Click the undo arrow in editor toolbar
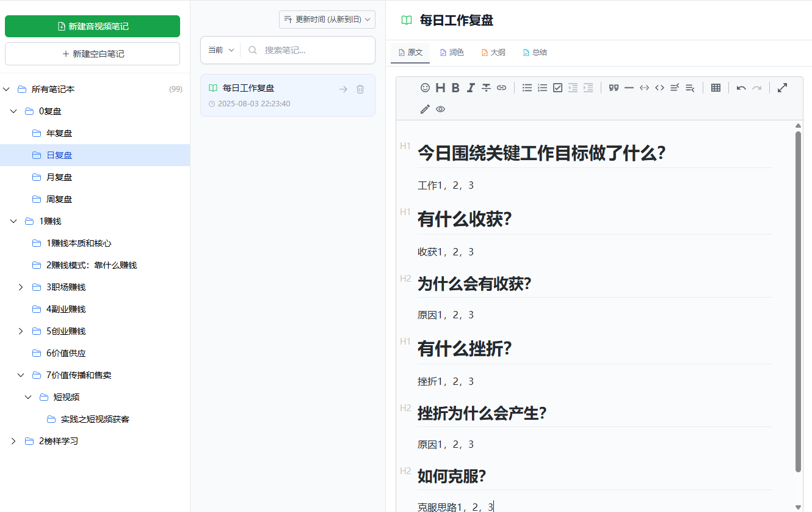 coord(741,88)
